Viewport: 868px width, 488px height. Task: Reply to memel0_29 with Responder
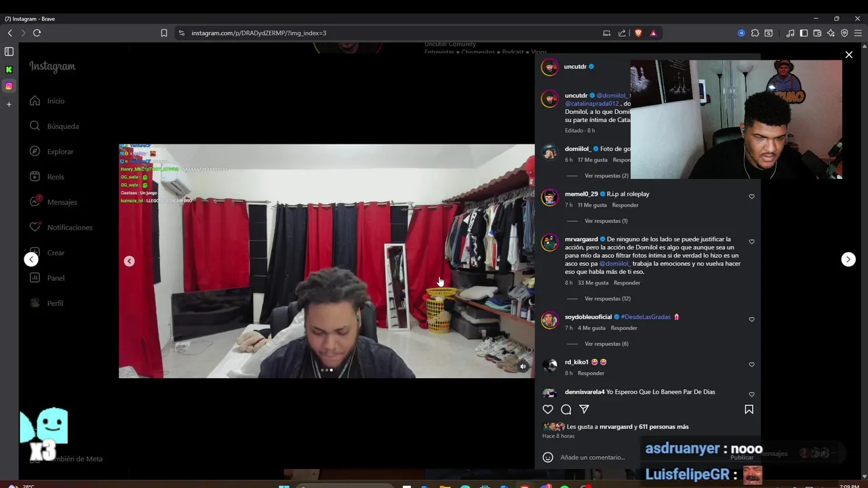[625, 205]
